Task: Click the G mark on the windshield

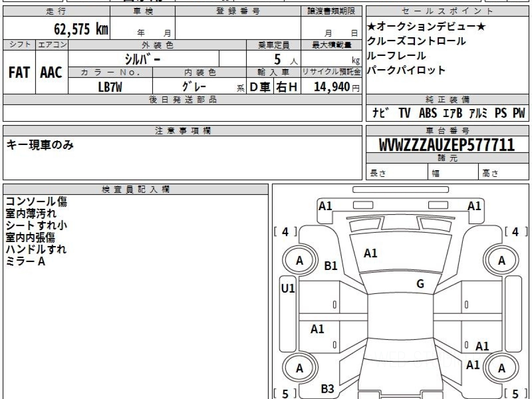Action: (x=420, y=284)
